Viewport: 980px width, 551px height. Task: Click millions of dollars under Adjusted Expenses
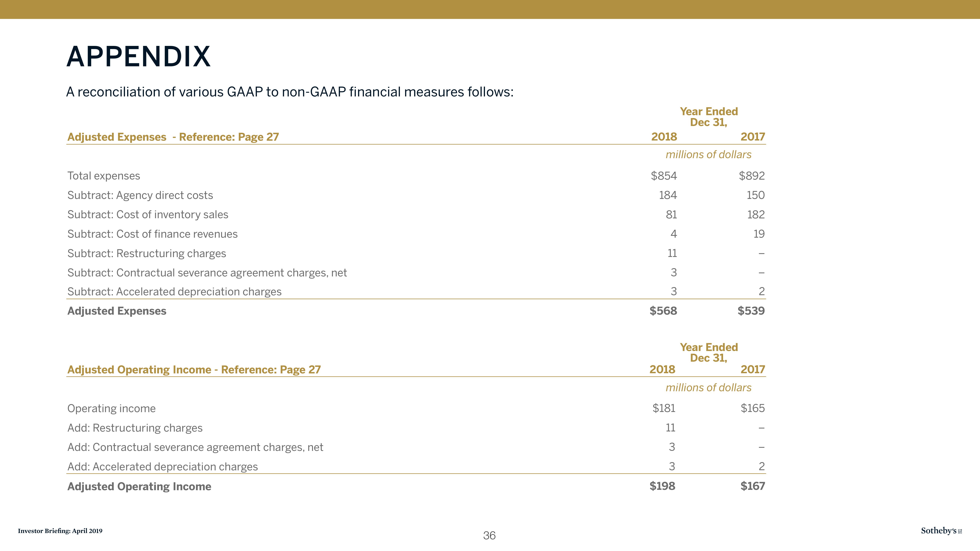pyautogui.click(x=708, y=154)
